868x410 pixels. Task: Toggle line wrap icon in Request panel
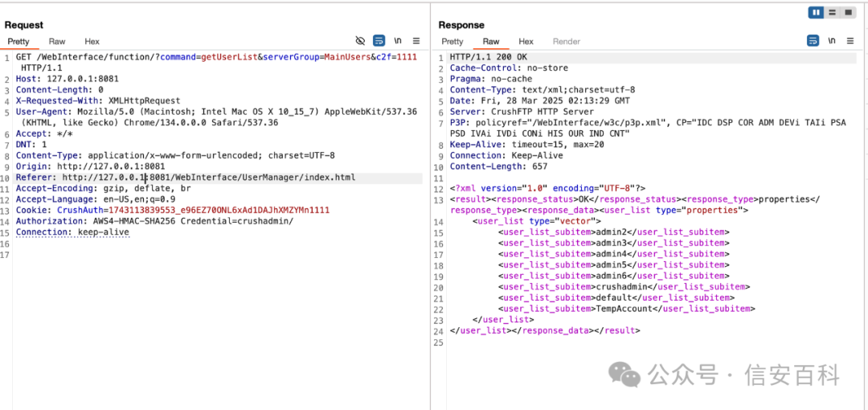click(x=379, y=41)
